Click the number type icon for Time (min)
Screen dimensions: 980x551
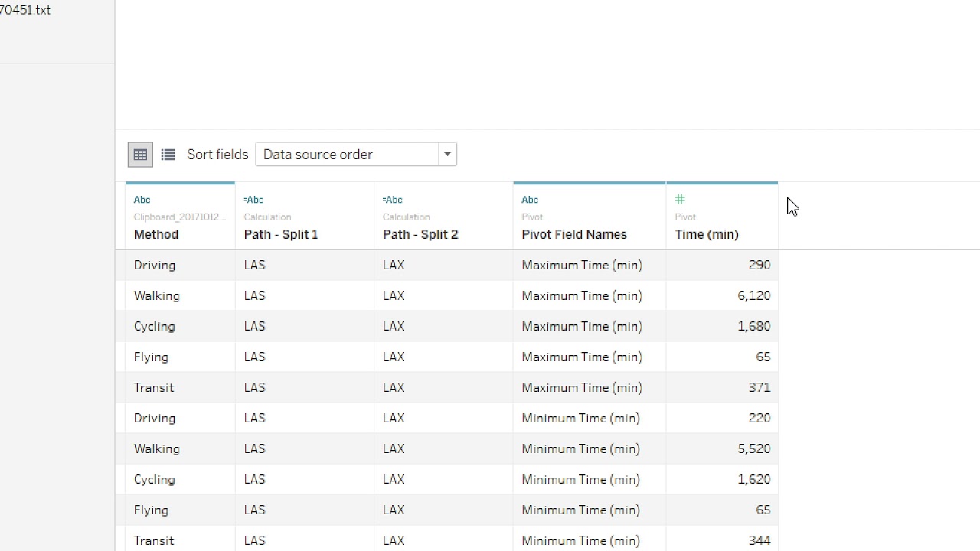click(x=680, y=200)
